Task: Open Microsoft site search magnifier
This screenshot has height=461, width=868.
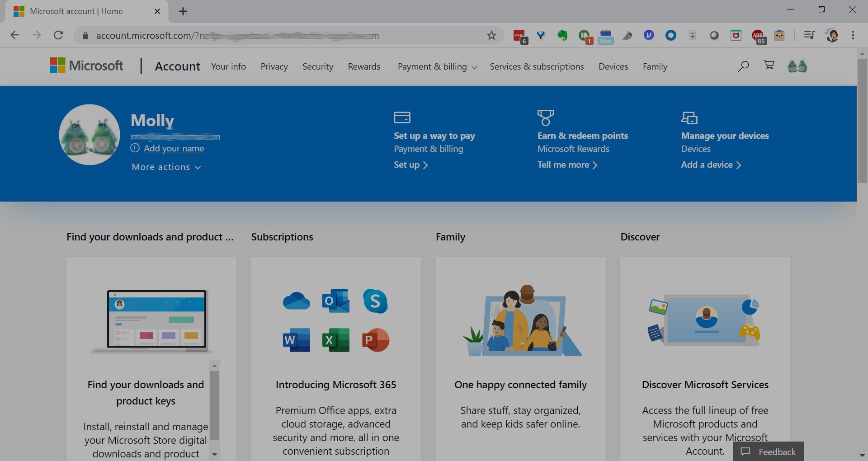Action: (743, 66)
